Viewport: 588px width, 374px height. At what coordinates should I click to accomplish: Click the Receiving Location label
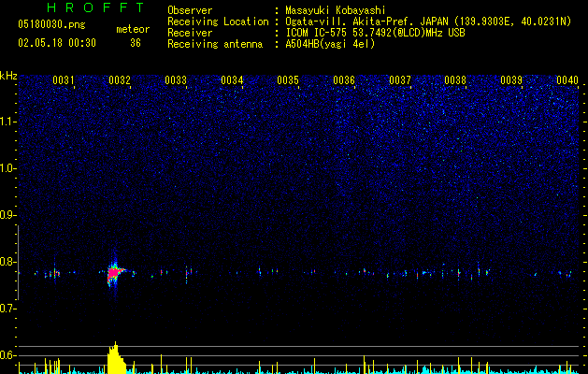(218, 22)
